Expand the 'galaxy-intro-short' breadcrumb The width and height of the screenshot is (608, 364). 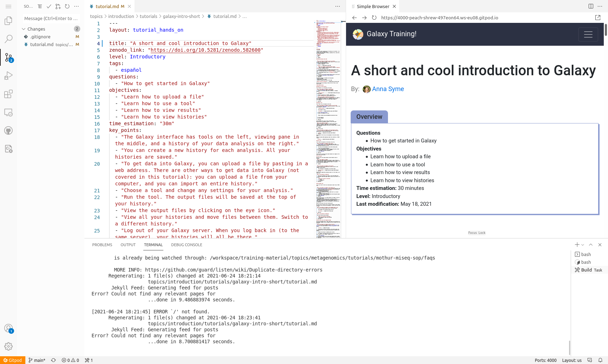[181, 16]
